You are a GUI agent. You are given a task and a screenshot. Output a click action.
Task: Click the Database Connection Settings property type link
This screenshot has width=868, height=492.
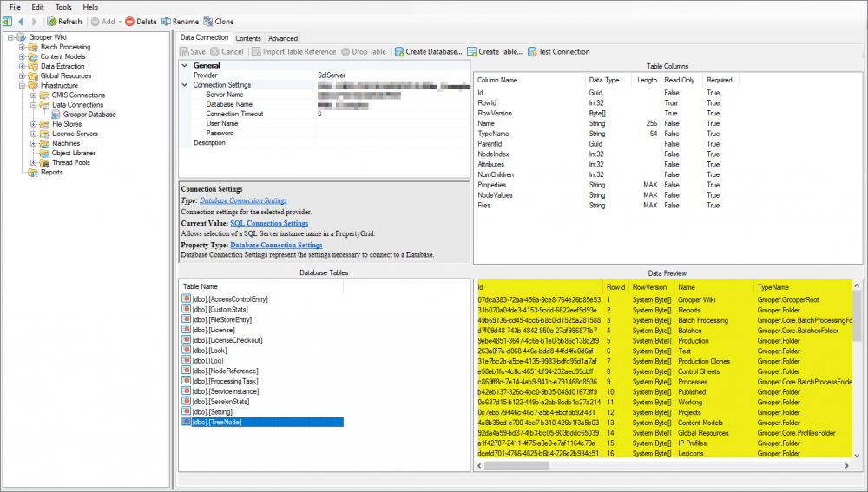tap(276, 245)
